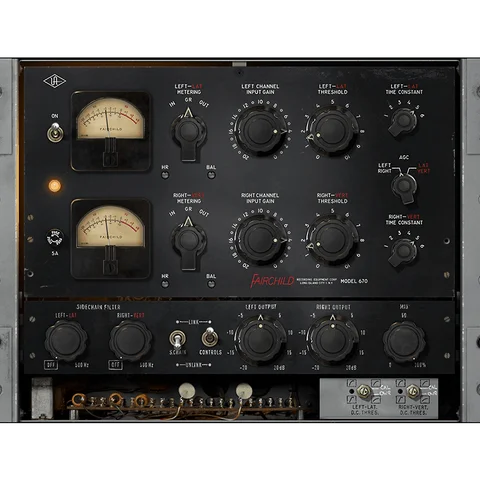Click the lower BAL trim screw
Image resolution: width=480 pixels, height=480 pixels.
(x=211, y=284)
